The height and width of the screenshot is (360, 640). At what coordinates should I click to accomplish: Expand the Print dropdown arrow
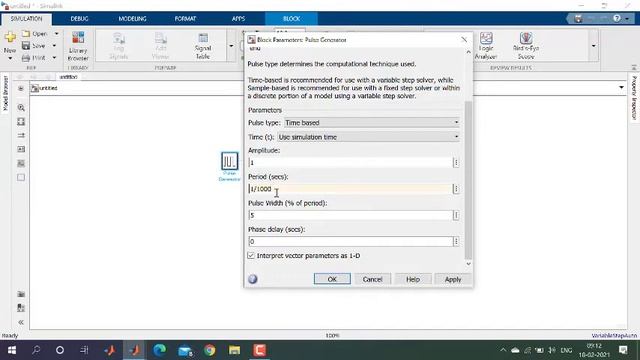point(54,58)
